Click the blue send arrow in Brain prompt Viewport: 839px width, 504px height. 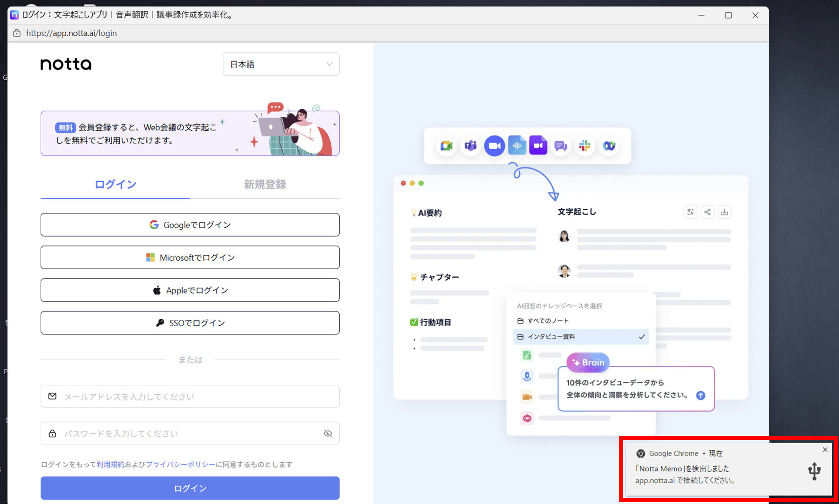coord(701,395)
